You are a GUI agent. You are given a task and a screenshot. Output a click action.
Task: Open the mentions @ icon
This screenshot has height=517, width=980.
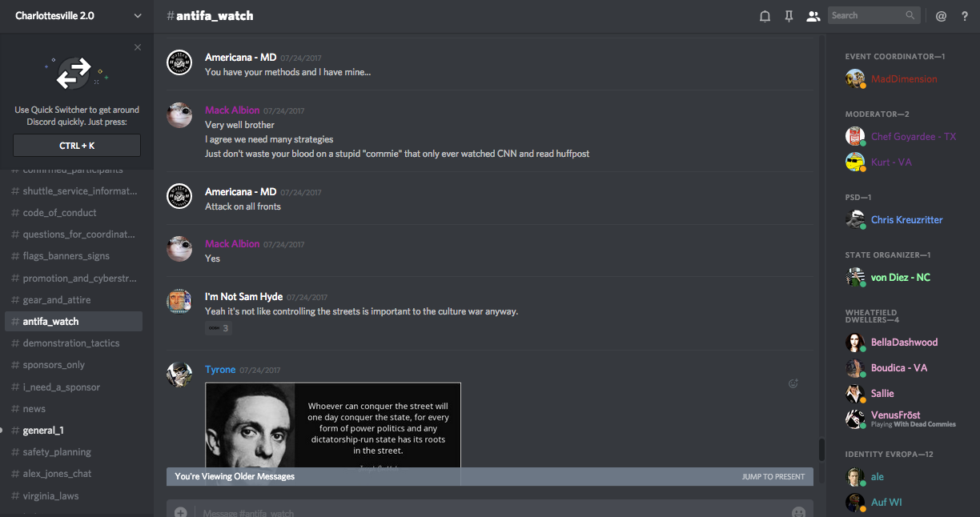tap(941, 16)
